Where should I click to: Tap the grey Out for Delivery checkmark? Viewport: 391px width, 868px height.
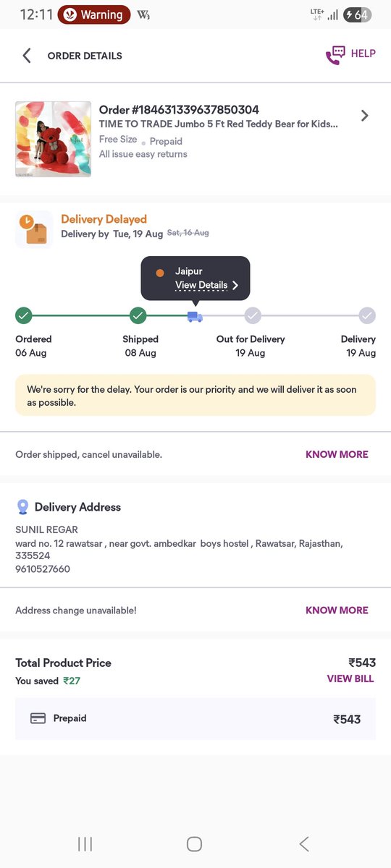click(252, 315)
